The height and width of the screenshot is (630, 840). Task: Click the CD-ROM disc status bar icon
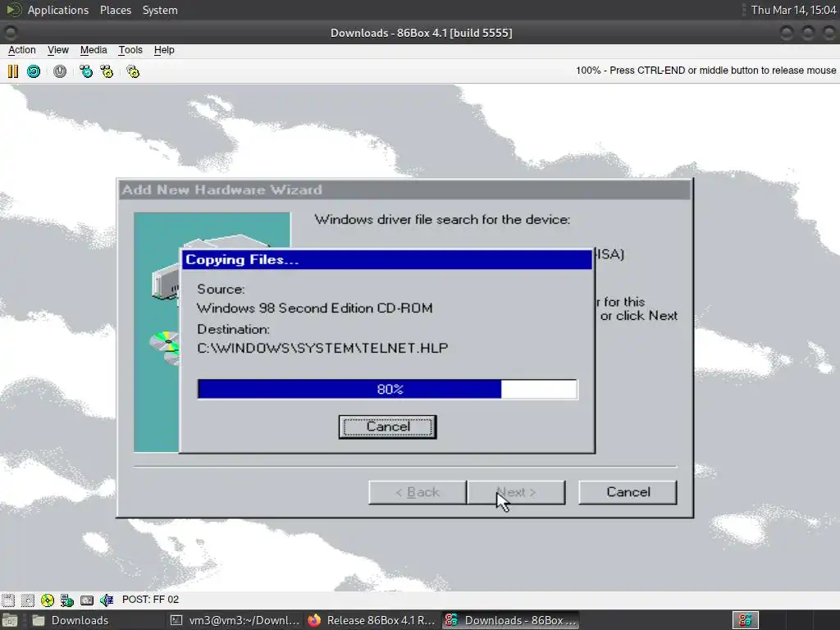[47, 600]
